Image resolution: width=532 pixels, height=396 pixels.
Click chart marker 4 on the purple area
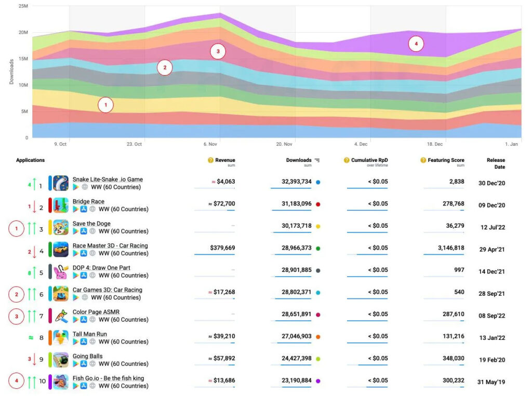[416, 45]
